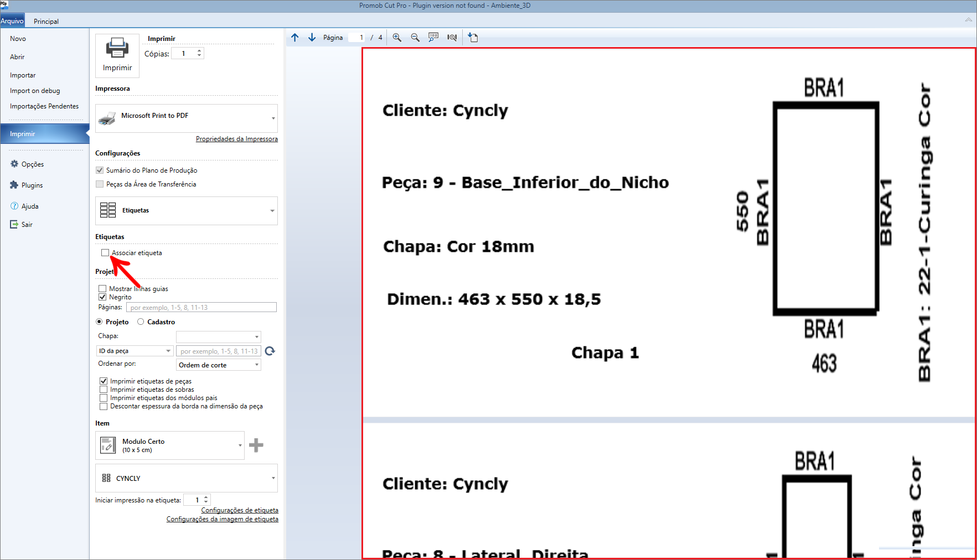Open the Opções menu item

pyautogui.click(x=32, y=164)
